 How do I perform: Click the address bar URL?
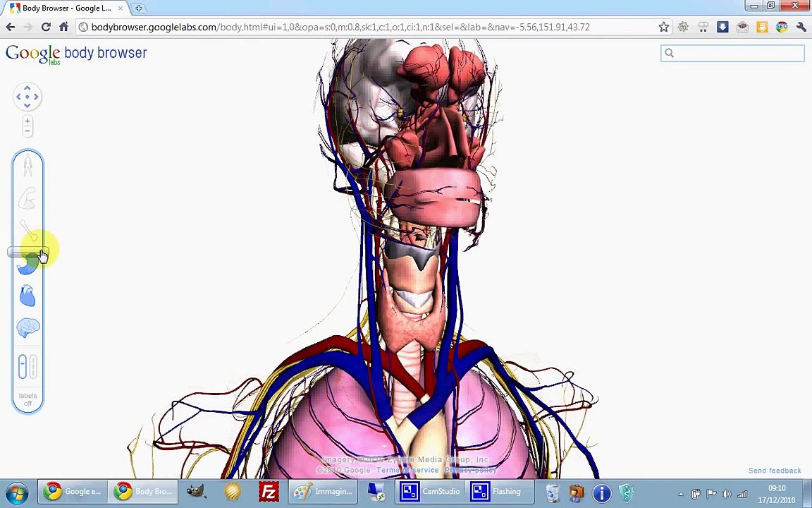340,27
